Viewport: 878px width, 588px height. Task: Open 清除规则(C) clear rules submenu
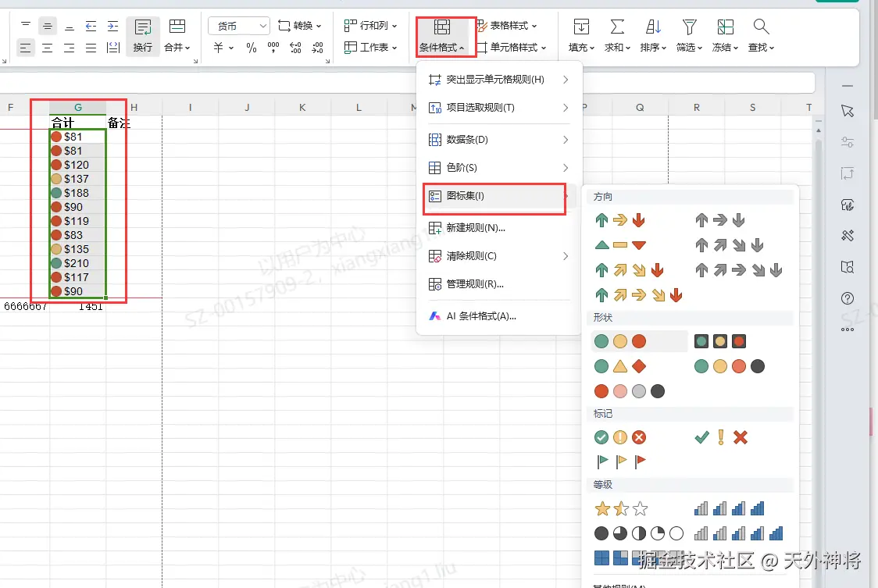click(x=499, y=256)
